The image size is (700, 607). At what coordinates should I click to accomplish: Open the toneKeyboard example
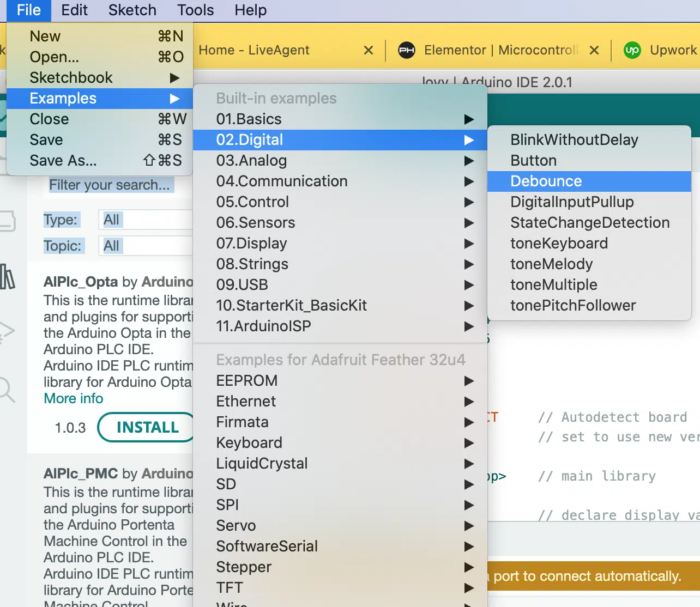589,244
